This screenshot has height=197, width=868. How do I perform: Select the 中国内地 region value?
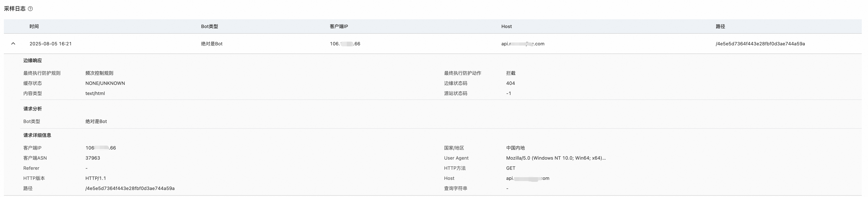coord(516,148)
